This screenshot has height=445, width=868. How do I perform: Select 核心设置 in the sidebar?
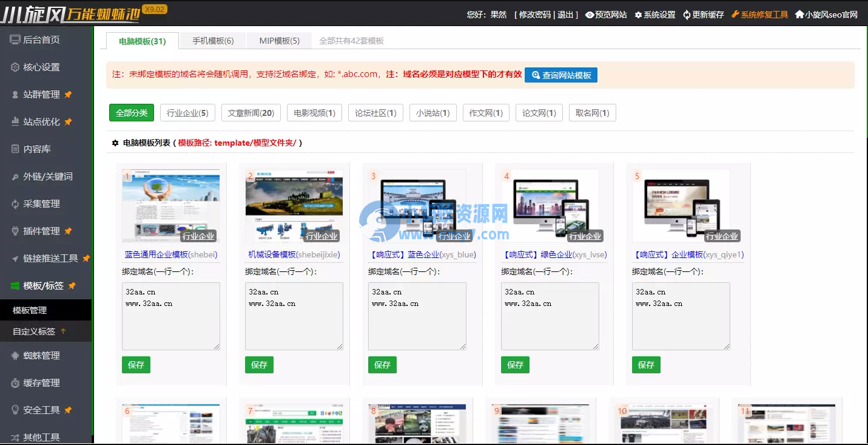coord(40,67)
